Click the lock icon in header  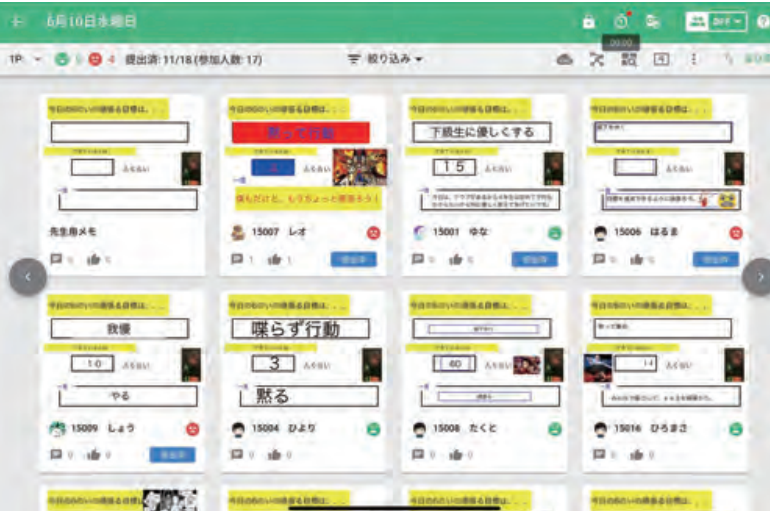click(589, 21)
